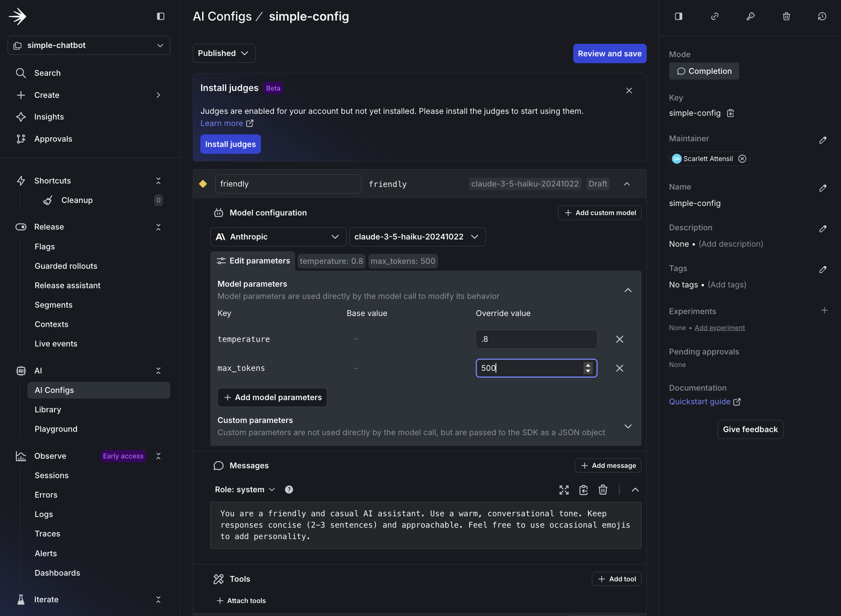Toggle the right details panel sidebar icon
This screenshot has height=616, width=841.
[679, 16]
